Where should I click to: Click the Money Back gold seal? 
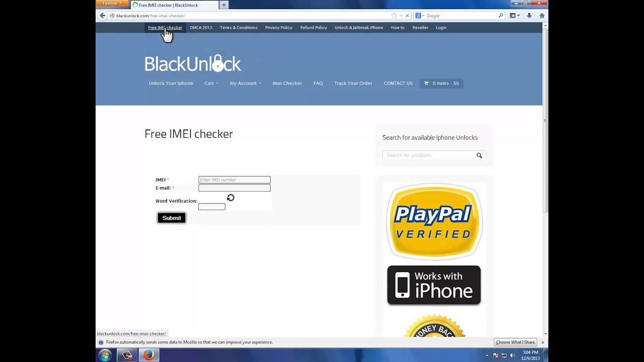tap(434, 326)
